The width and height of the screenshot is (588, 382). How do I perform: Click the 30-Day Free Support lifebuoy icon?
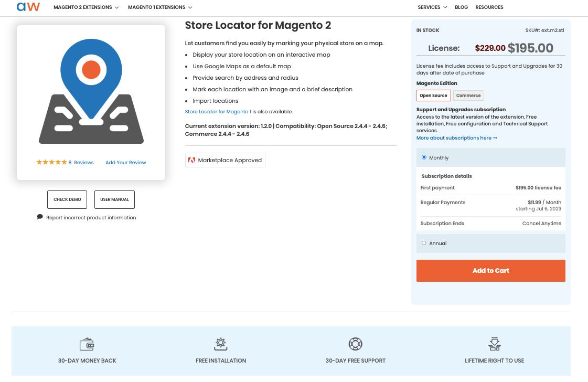pyautogui.click(x=356, y=344)
